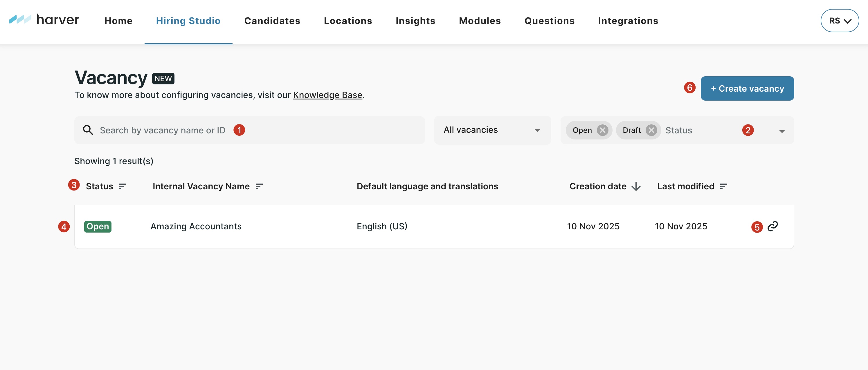Expand the Status filter dropdown arrow
This screenshot has width=868, height=370.
(x=782, y=131)
